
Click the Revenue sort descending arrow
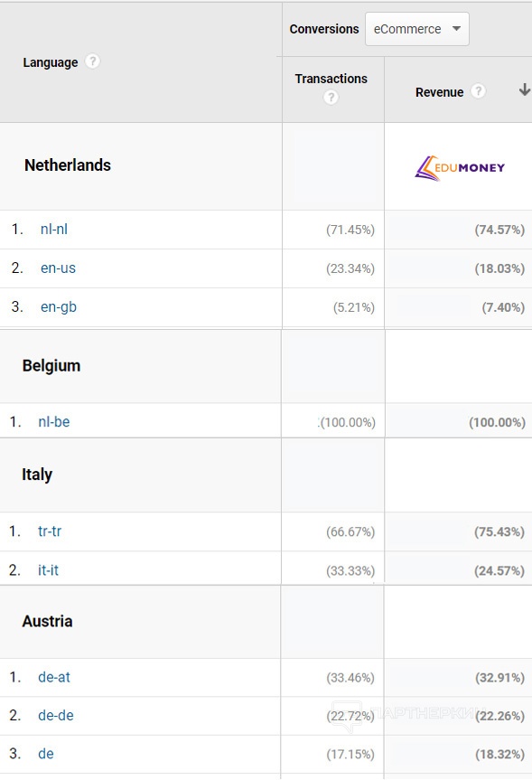[524, 90]
